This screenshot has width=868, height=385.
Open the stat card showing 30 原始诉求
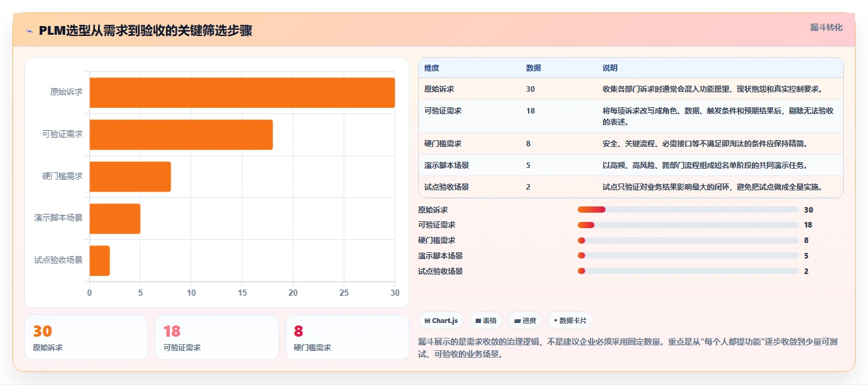pyautogui.click(x=86, y=337)
